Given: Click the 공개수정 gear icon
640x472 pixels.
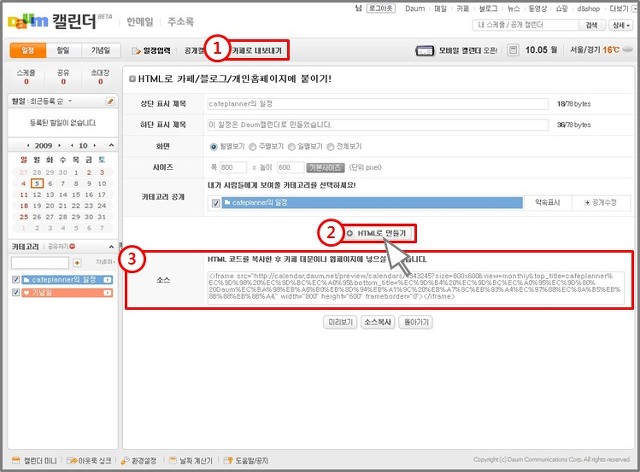Looking at the screenshot, I should [587, 203].
